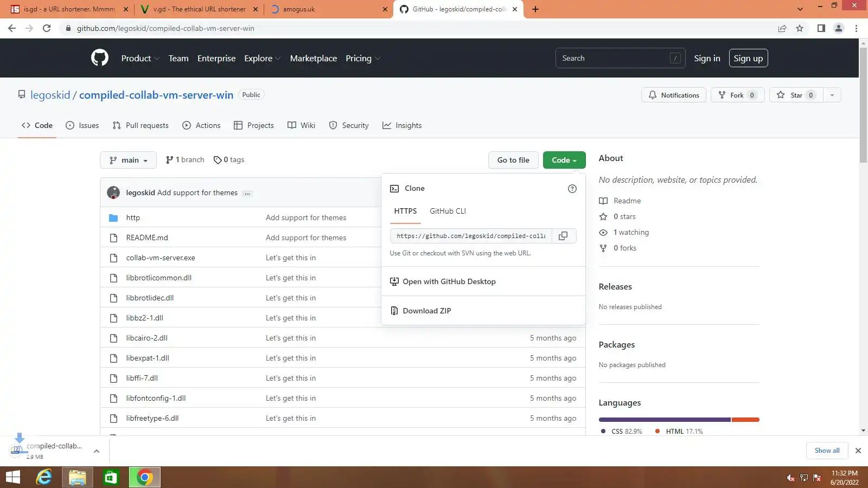
Task: Fork the repository
Action: click(738, 95)
